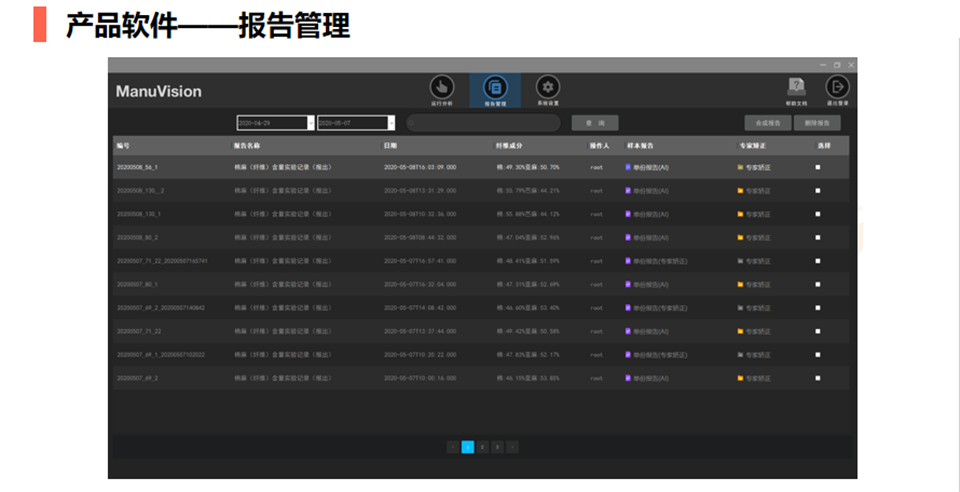Open the 2020-05-07 end date dropdown arrow

pos(391,123)
